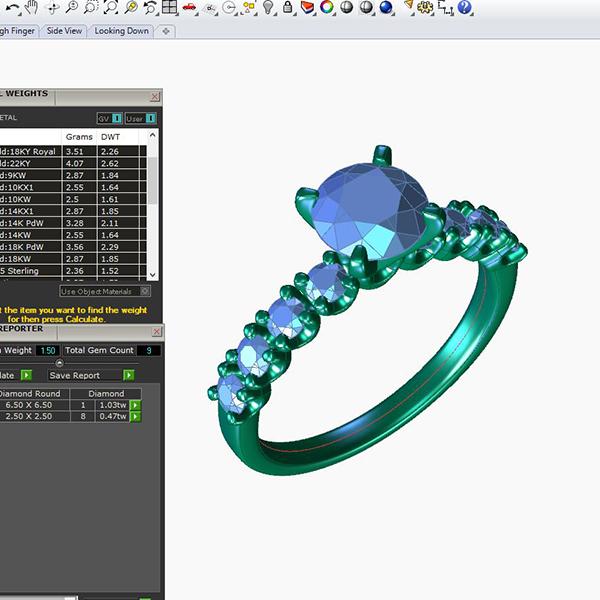
Task: Select the Sterling metal row
Action: (x=73, y=271)
